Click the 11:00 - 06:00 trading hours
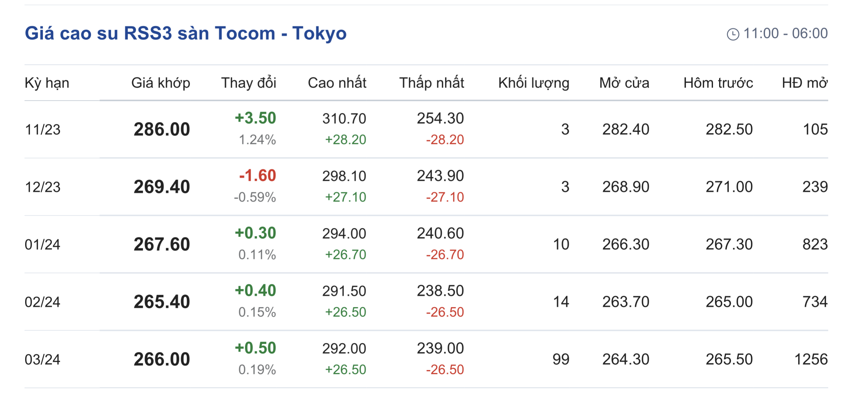 pyautogui.click(x=785, y=33)
